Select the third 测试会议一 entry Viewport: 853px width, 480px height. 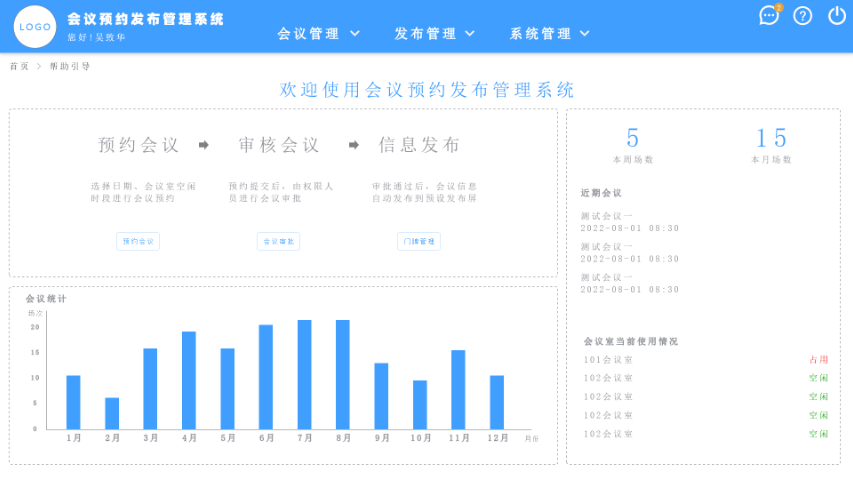(630, 284)
